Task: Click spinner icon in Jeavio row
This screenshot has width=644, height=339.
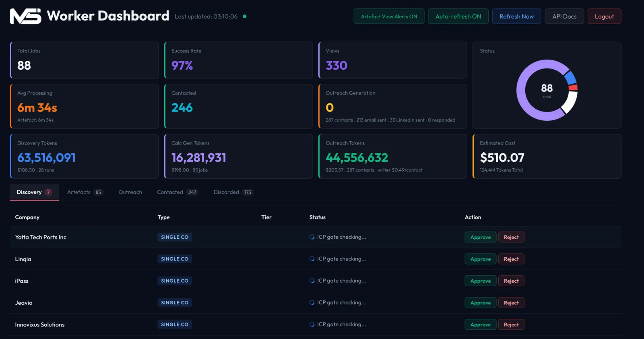Action: point(312,302)
